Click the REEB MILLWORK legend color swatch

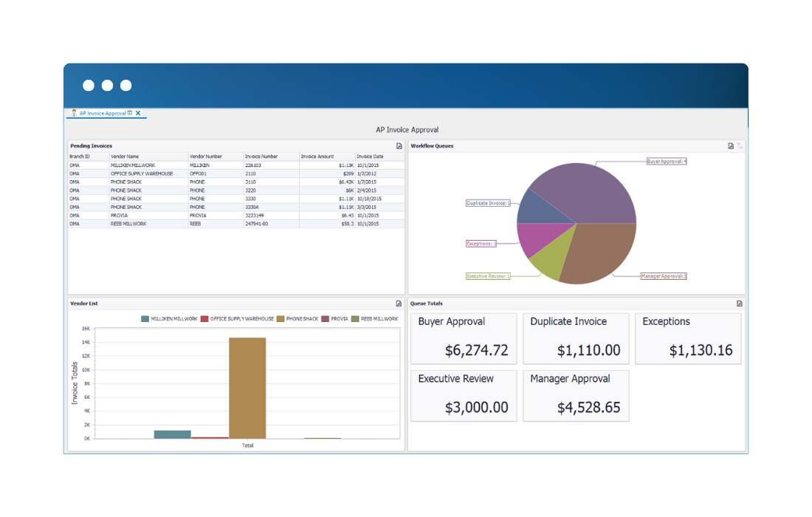coord(355,319)
